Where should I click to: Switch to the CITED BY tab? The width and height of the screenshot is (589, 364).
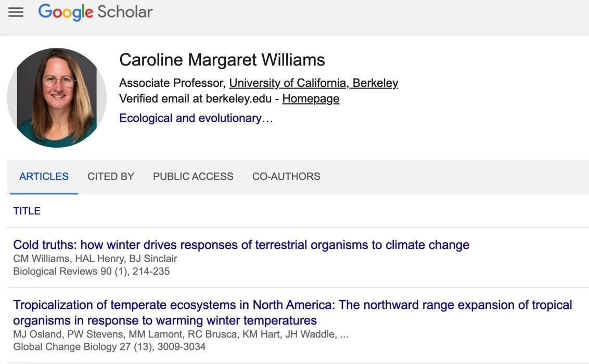(x=111, y=177)
